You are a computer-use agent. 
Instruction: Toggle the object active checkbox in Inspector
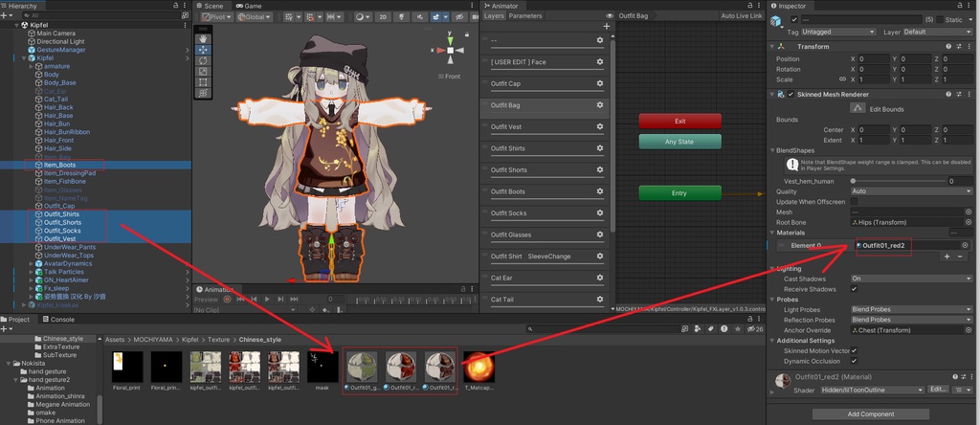pyautogui.click(x=793, y=19)
